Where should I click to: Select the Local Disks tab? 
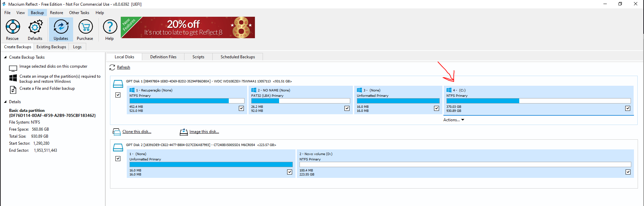(124, 57)
